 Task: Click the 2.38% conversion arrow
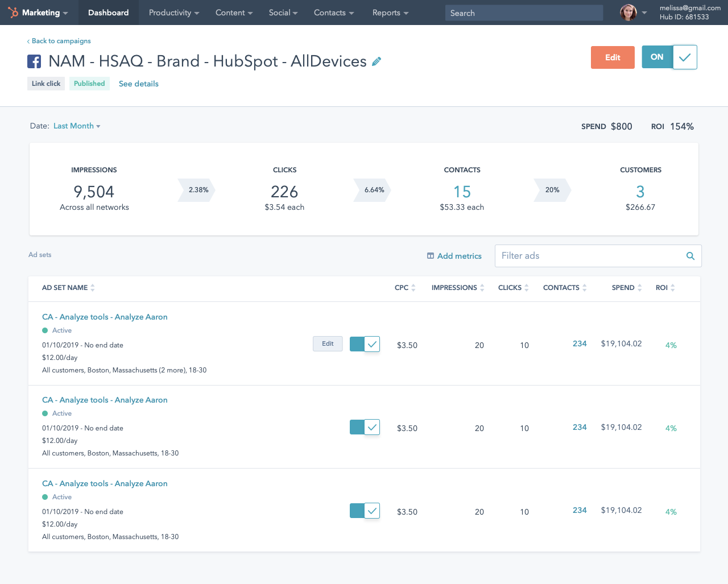(197, 190)
